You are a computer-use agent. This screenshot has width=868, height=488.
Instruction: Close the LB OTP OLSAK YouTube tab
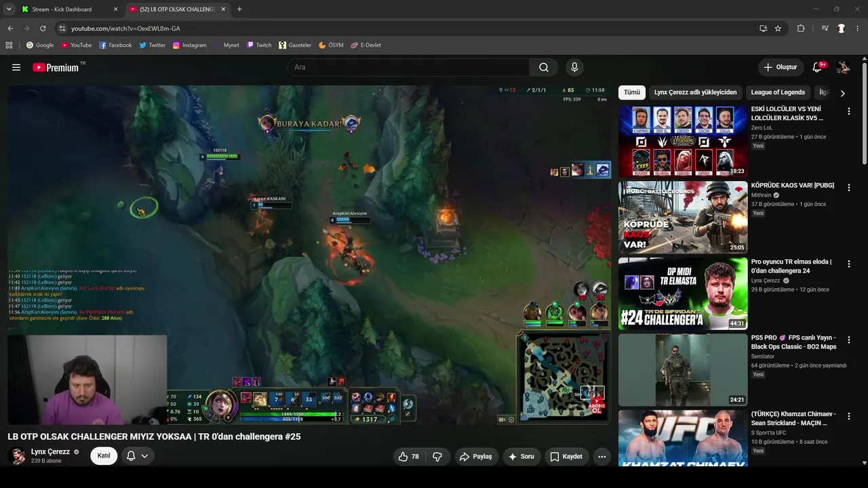click(224, 9)
